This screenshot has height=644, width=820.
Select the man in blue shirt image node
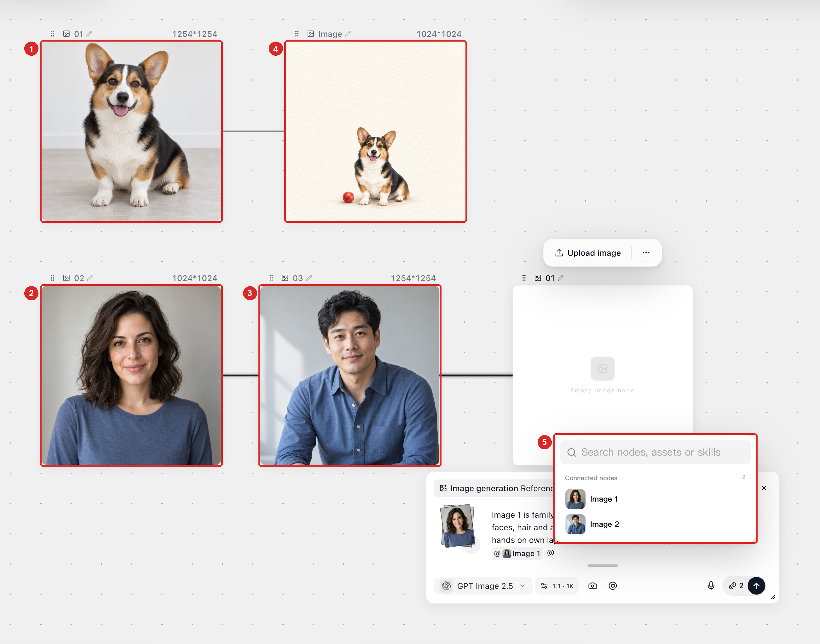coord(350,375)
